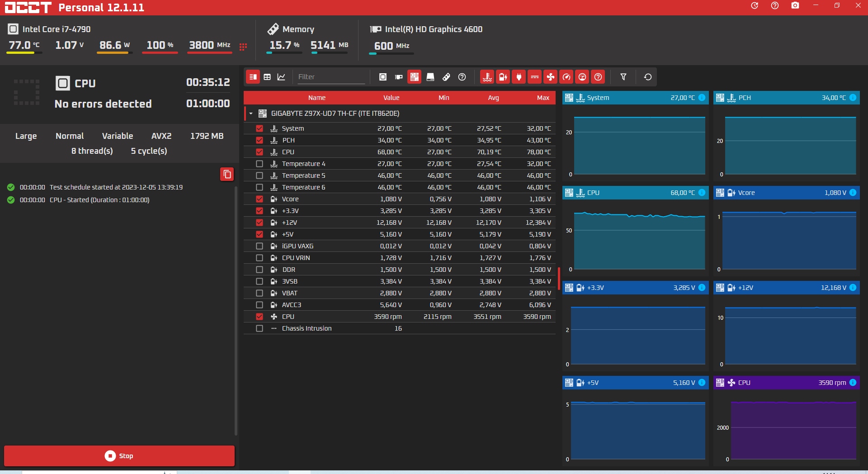The image size is (868, 474).
Task: Click in the Filter text field
Action: click(x=331, y=77)
